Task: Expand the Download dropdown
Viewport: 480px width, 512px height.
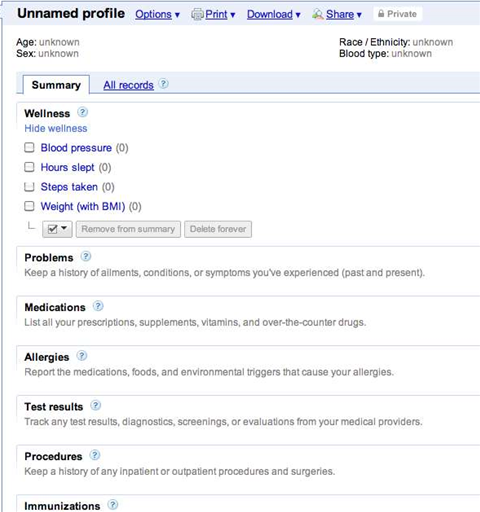Action: click(274, 14)
